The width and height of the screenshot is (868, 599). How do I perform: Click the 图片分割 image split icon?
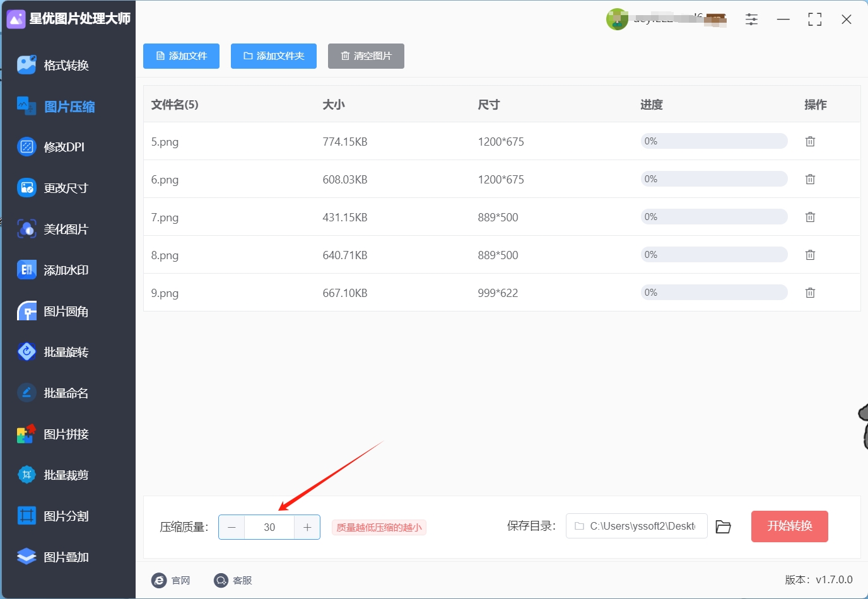[x=26, y=516]
